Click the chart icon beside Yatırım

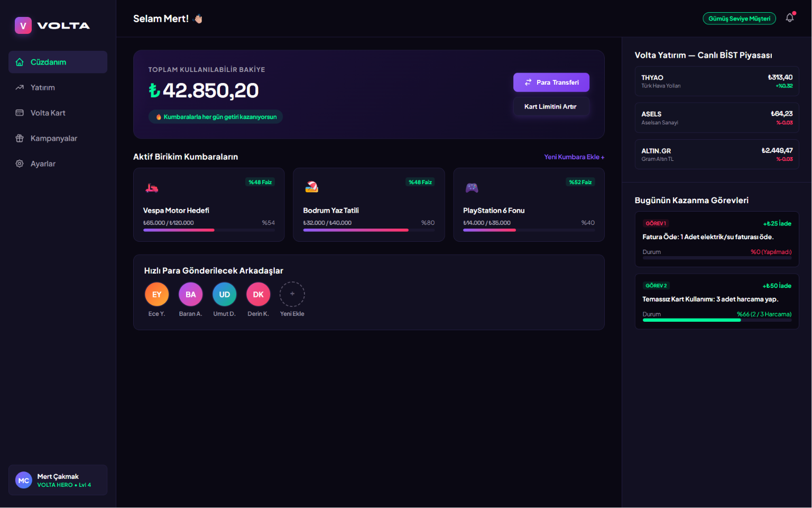click(20, 87)
